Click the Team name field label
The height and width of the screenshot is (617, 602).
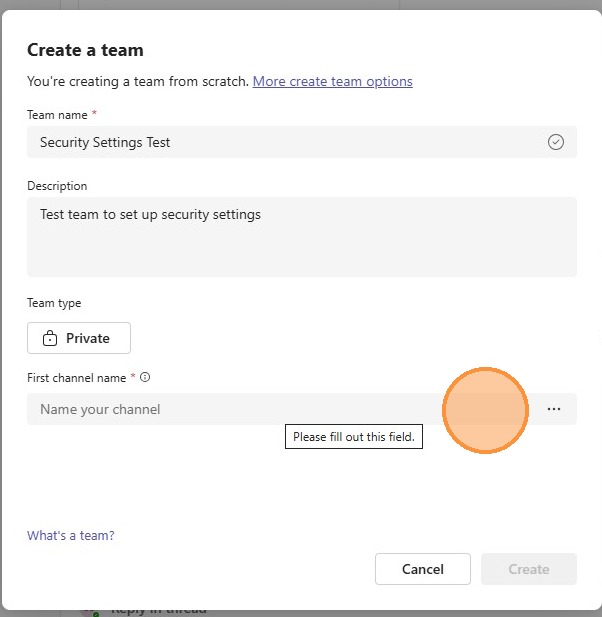tap(57, 115)
